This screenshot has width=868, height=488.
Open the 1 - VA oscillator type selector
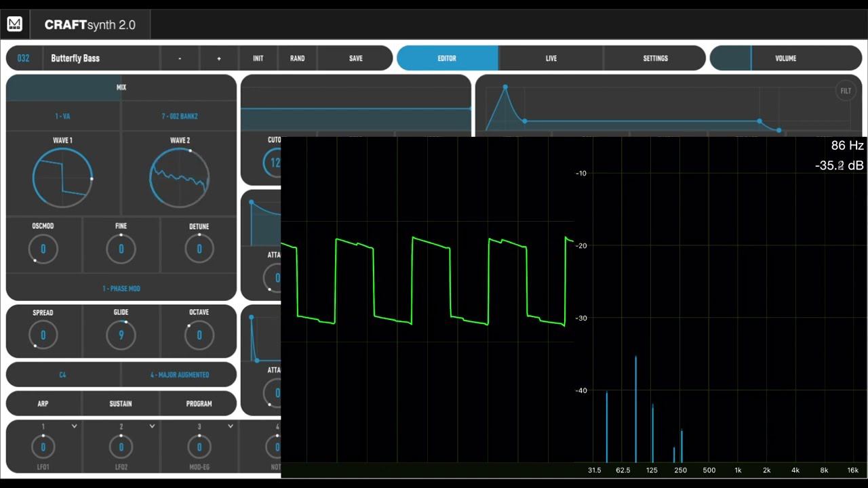click(x=63, y=116)
